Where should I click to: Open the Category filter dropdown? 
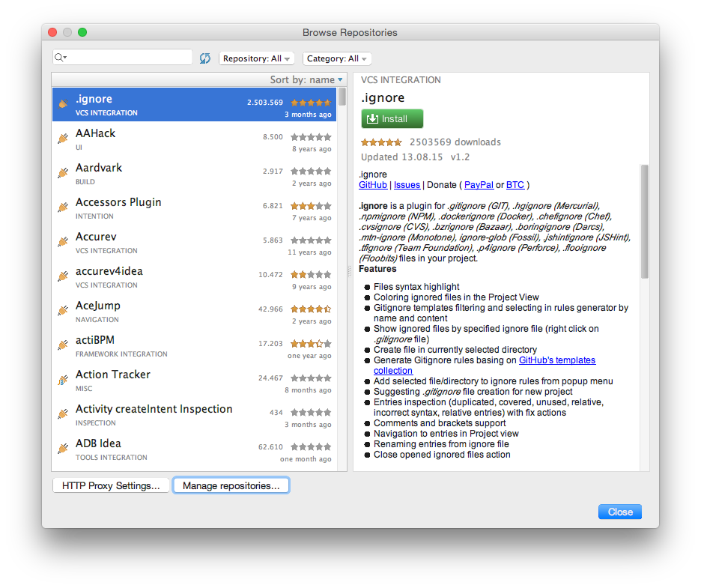337,58
